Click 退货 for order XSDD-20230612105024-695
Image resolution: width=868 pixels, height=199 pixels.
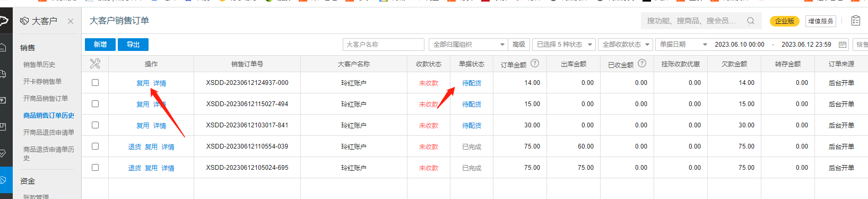pos(135,168)
